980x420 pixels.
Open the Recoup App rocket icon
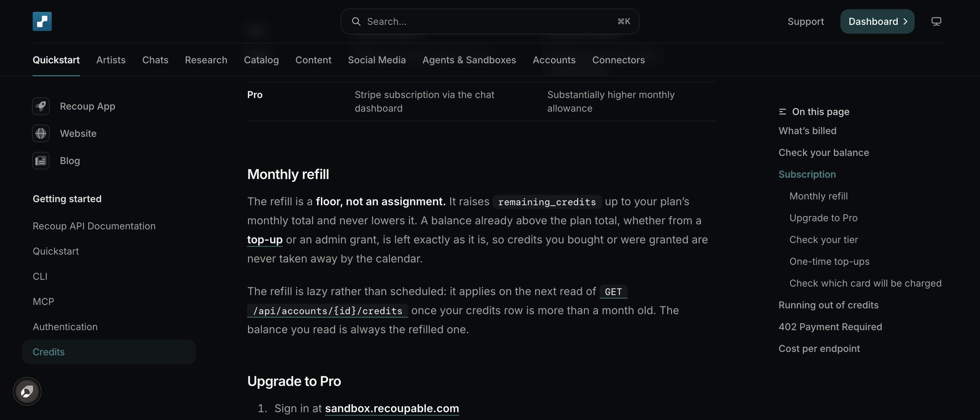(x=41, y=106)
